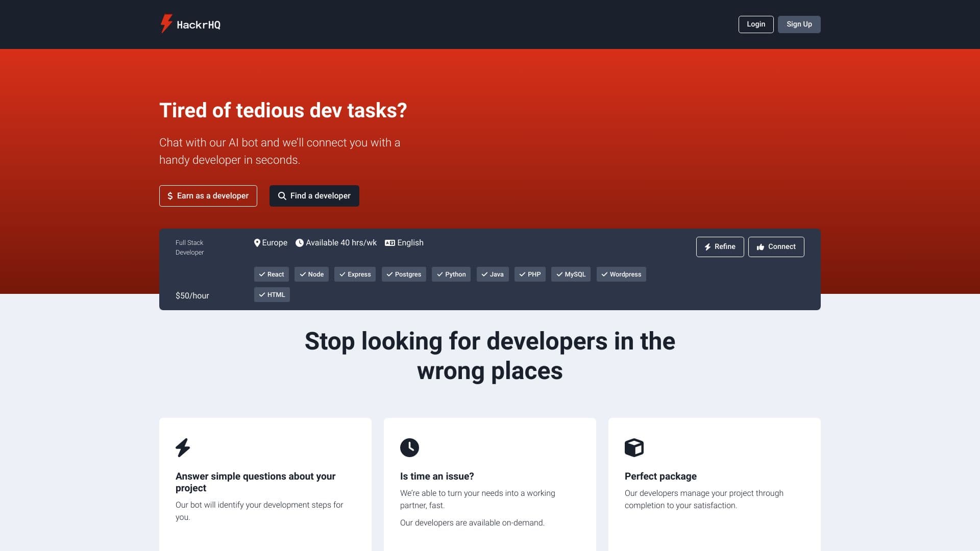Click the Europe location pin icon
This screenshot has width=980, height=551.
(x=257, y=243)
